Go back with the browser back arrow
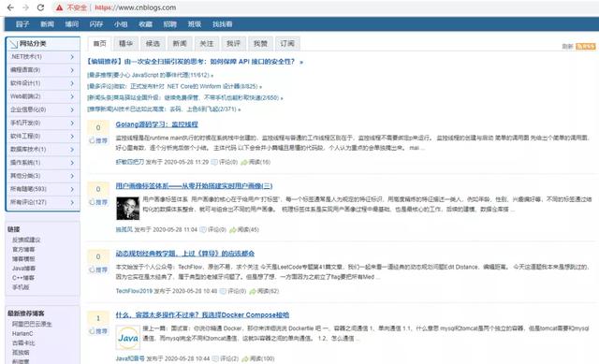This screenshot has width=599, height=364. tap(10, 7)
